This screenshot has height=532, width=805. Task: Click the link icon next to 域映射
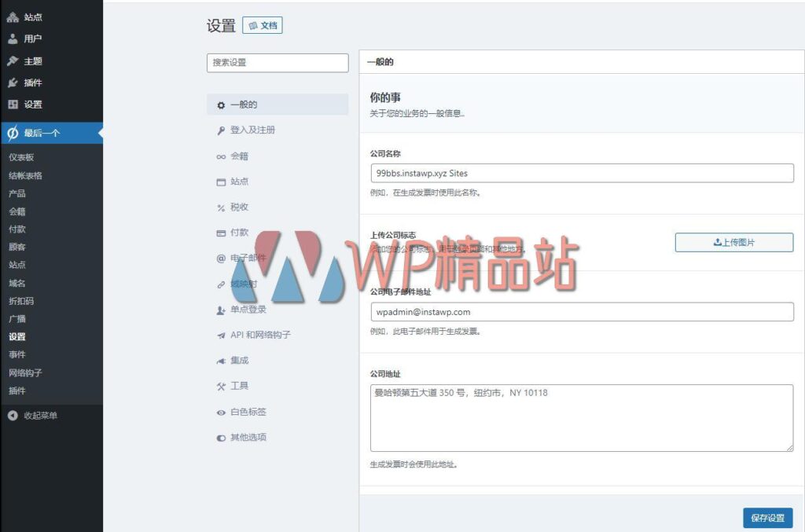(221, 283)
